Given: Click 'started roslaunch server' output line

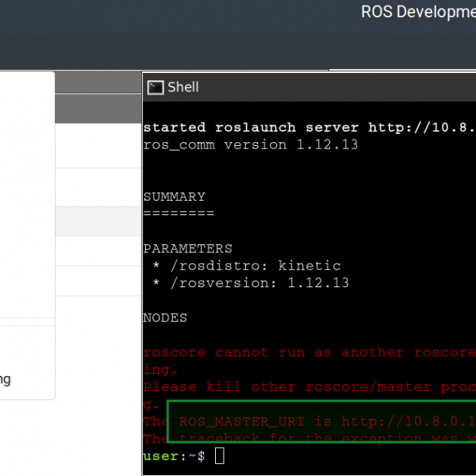Looking at the screenshot, I should [309, 127].
